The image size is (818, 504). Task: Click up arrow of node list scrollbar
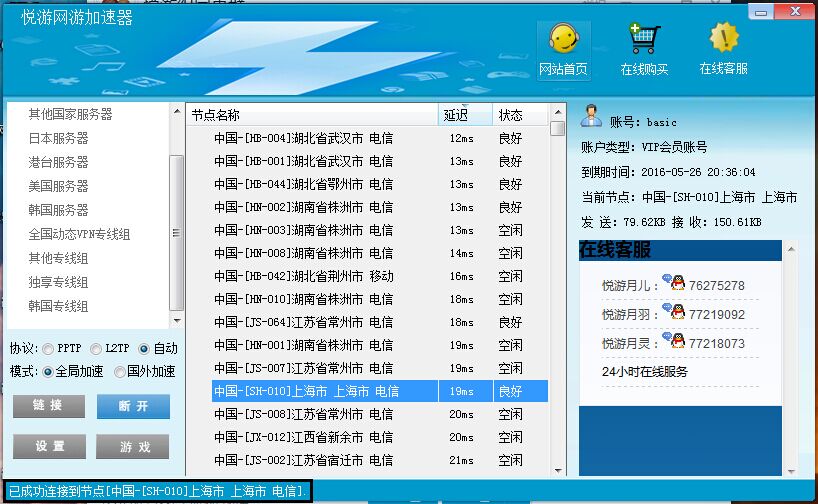click(558, 112)
